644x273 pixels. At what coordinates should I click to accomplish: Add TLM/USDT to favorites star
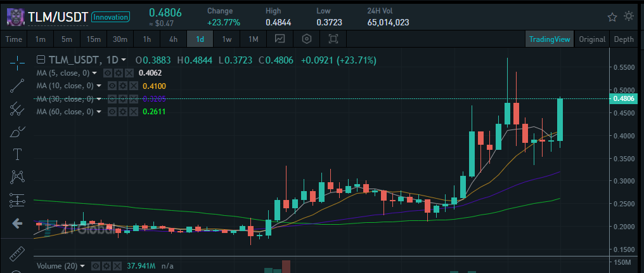point(612,17)
